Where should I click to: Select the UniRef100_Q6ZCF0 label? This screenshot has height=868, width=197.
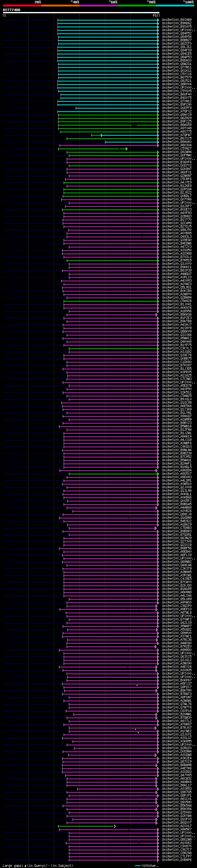point(177,43)
